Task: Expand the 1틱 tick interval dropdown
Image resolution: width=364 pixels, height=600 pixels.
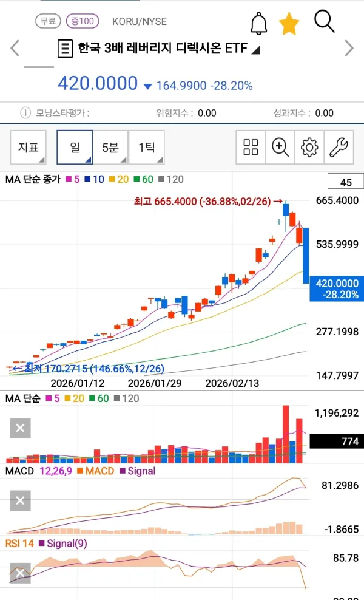Action: click(147, 148)
